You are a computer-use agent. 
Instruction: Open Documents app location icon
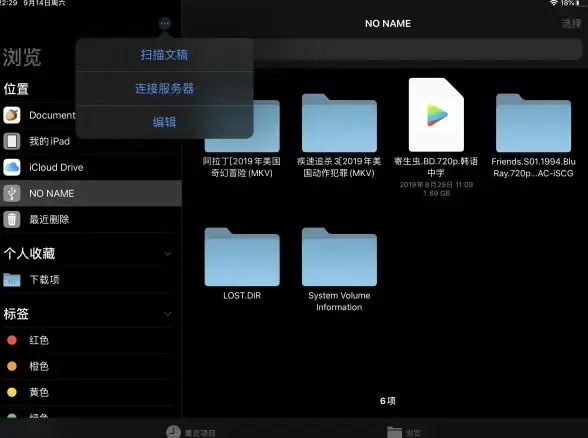click(12, 115)
